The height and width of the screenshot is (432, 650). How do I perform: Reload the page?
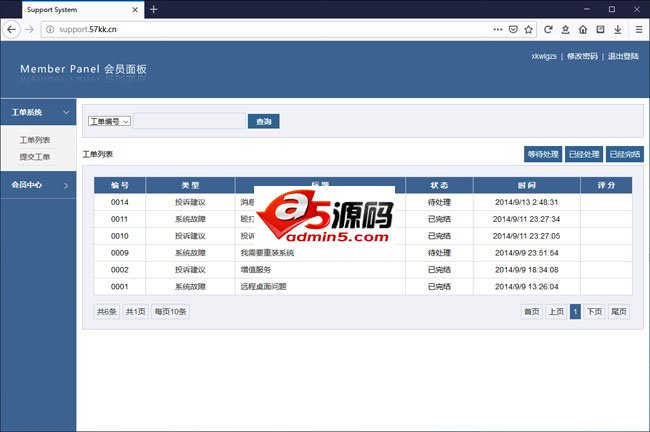click(548, 29)
